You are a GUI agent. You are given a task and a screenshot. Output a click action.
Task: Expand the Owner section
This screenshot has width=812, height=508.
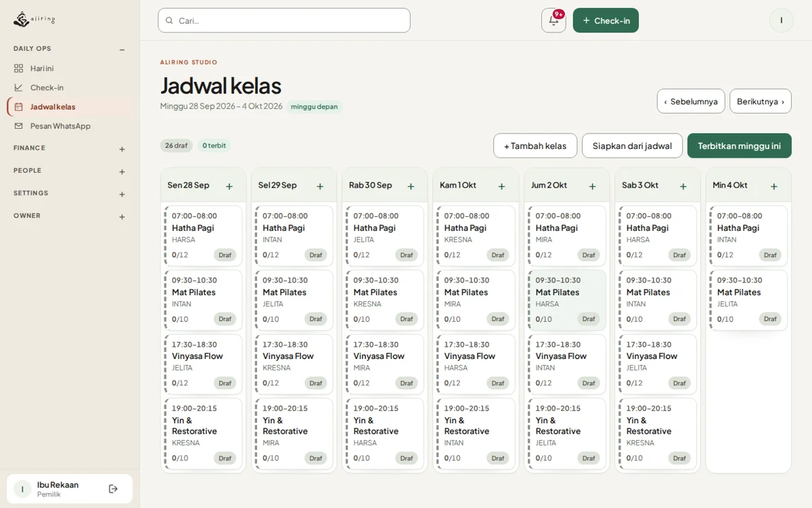[122, 217]
